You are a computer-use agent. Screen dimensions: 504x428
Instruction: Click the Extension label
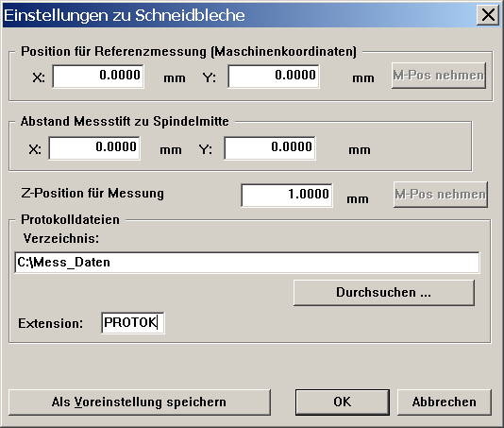(50, 323)
